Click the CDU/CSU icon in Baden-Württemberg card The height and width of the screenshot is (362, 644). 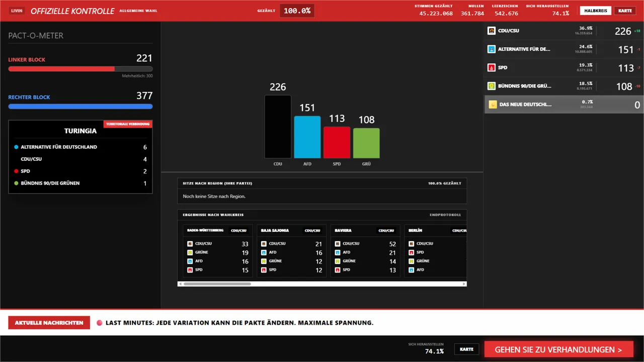190,243
